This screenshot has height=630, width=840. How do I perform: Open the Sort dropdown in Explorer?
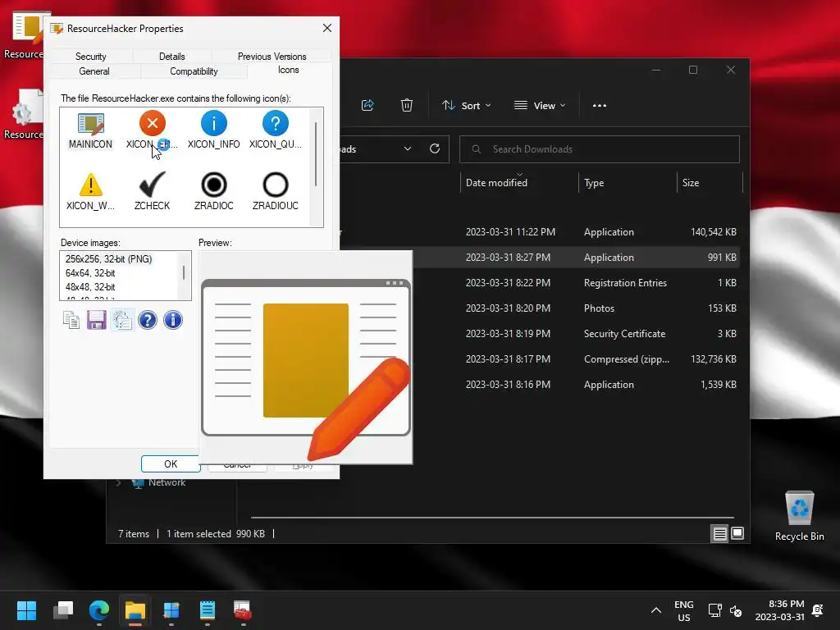[x=466, y=106]
